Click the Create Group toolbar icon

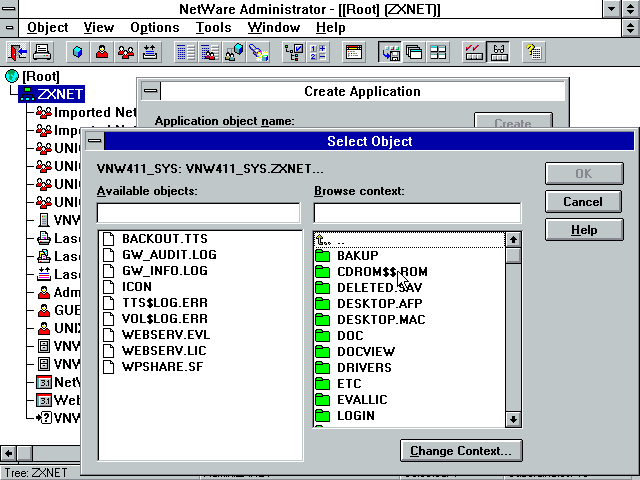pos(126,52)
